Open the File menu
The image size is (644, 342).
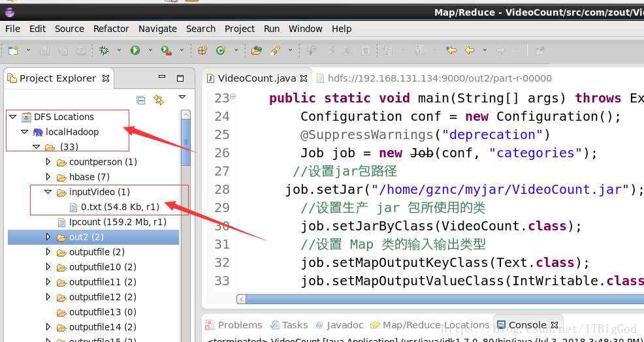coord(12,29)
